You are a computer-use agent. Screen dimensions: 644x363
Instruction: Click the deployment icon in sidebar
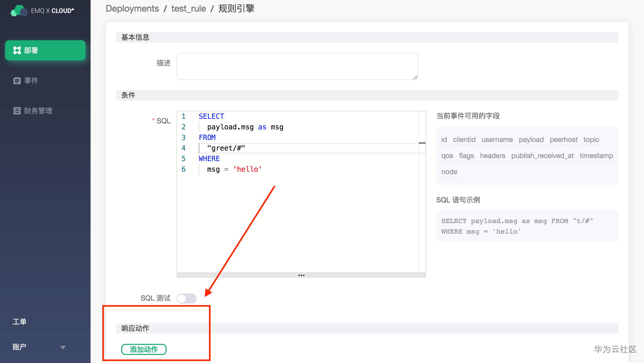pyautogui.click(x=17, y=50)
